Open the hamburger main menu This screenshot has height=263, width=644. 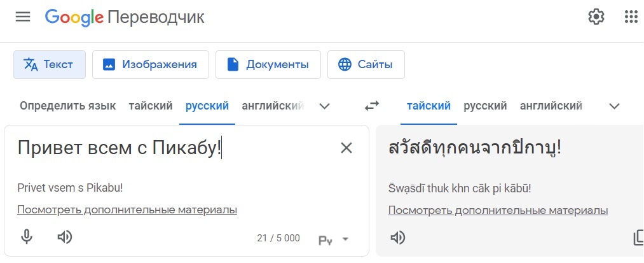pyautogui.click(x=23, y=17)
